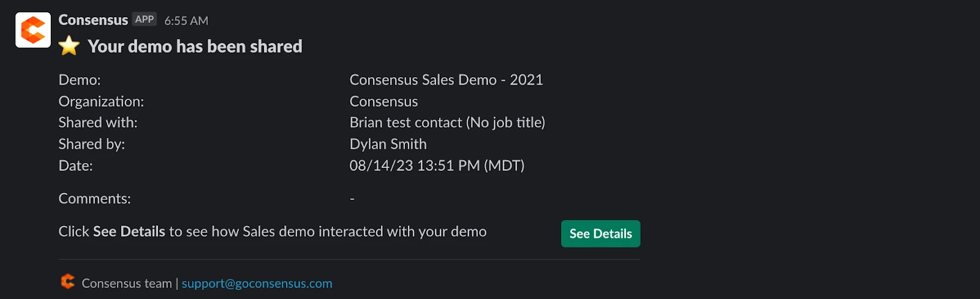Click the APP badge next to Consensus
Screen dimensions: 980x299
145,20
